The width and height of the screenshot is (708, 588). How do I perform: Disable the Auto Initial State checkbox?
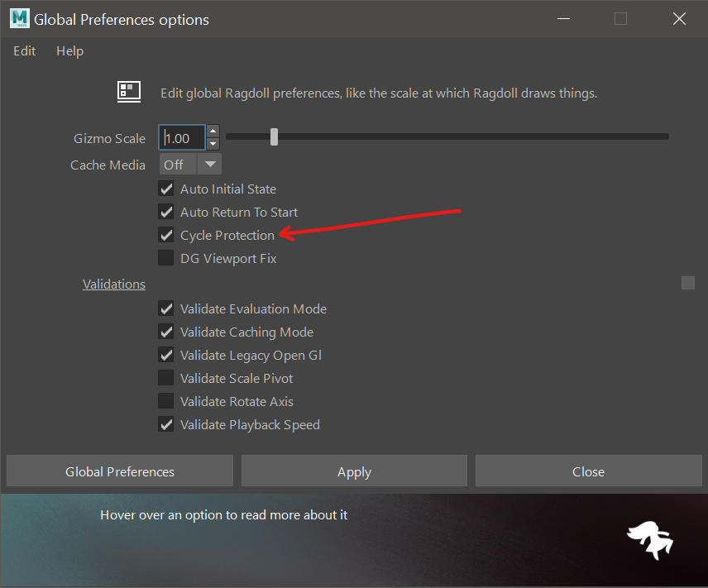[166, 189]
